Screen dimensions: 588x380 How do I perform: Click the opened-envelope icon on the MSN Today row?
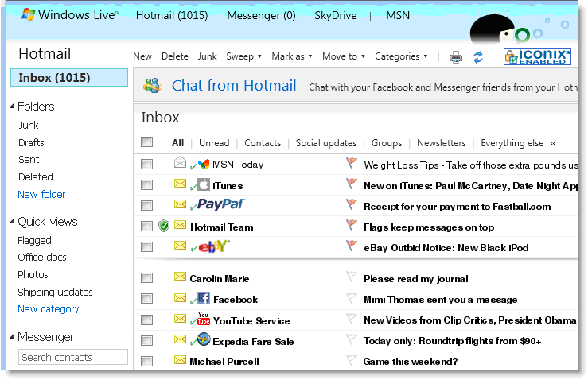(180, 162)
